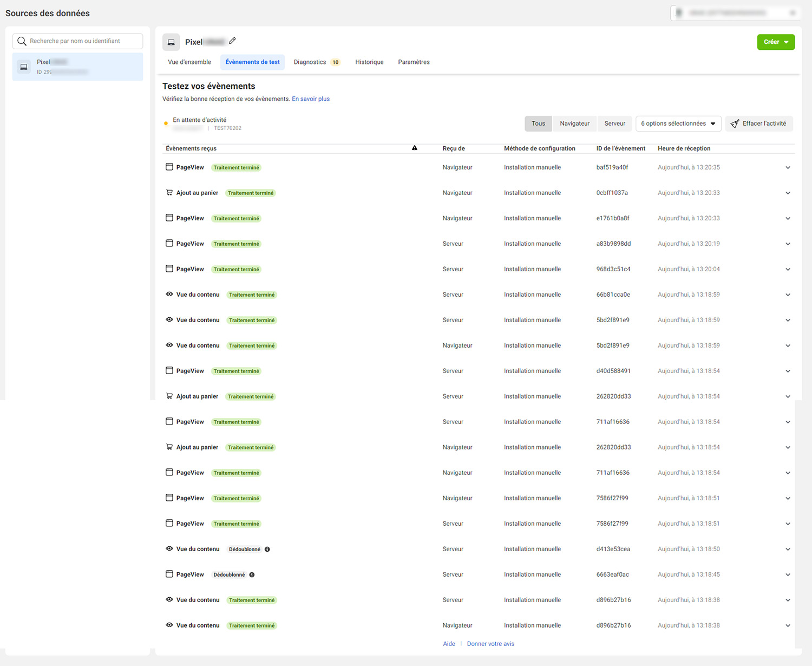Screen dimensions: 812x666
Task: Click the cart icon of Ajout au panier 0cbff1037a
Action: pos(169,192)
